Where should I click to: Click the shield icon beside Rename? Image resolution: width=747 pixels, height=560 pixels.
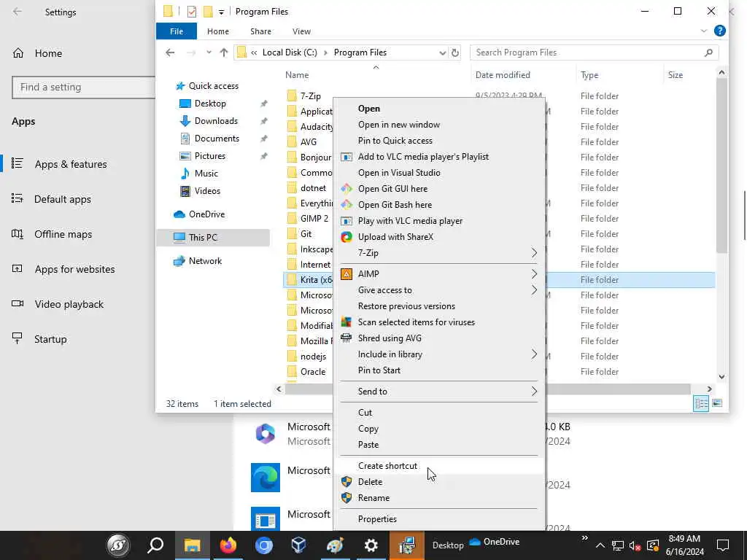point(347,498)
